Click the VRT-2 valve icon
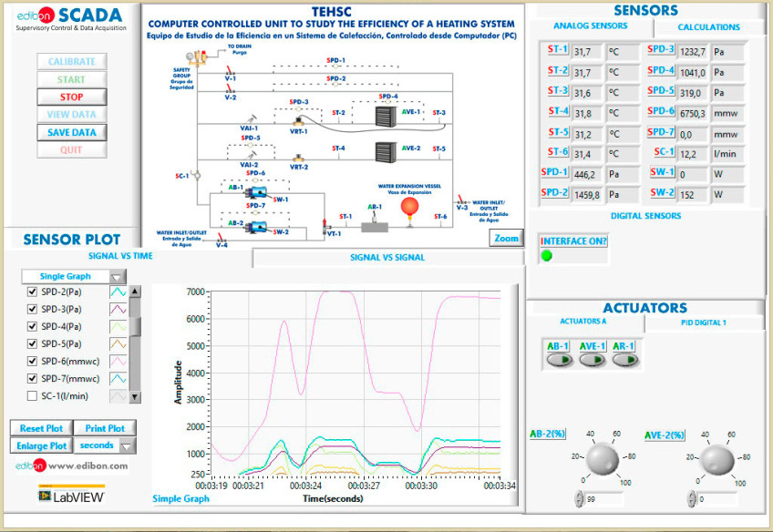 [x=298, y=159]
